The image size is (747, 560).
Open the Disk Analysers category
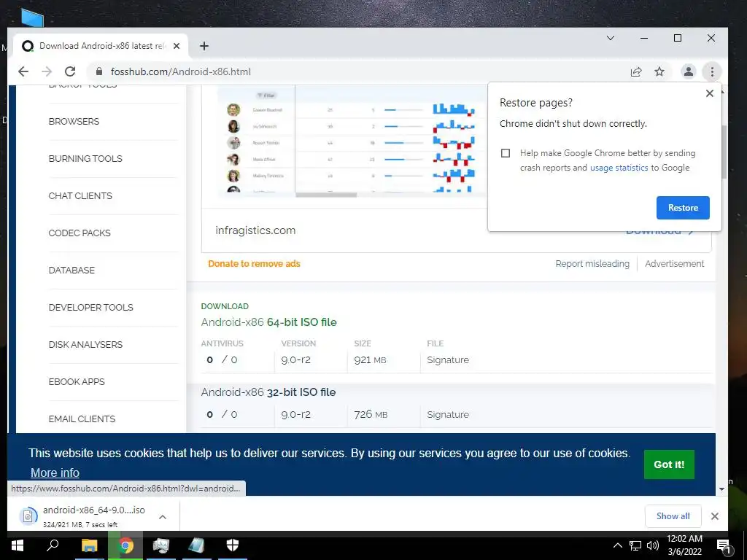point(85,344)
